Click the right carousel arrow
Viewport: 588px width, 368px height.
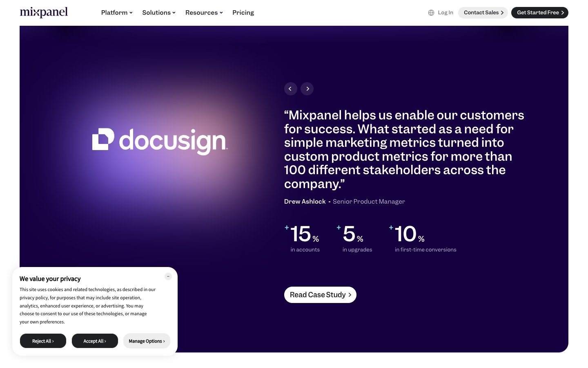(x=307, y=89)
